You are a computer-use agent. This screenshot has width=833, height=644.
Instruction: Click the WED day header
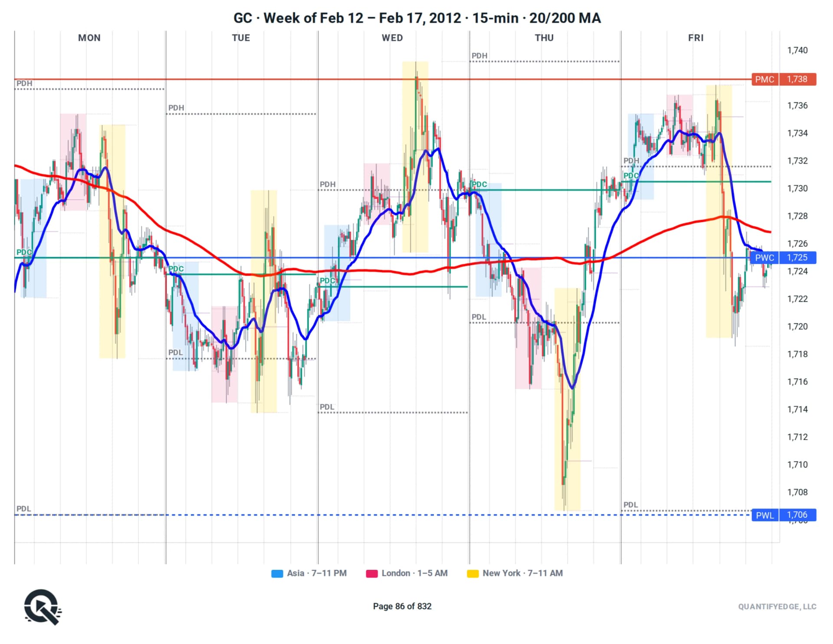pos(392,38)
